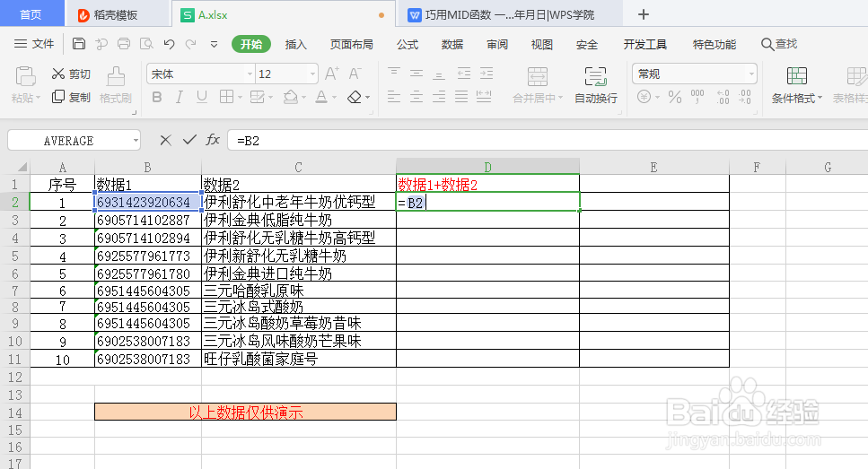The width and height of the screenshot is (868, 469).
Task: Switch to the 数据 ribbon tab
Action: point(452,44)
